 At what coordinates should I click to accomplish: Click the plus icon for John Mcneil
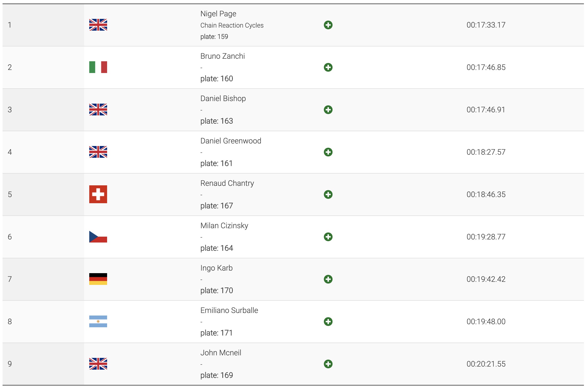point(328,364)
